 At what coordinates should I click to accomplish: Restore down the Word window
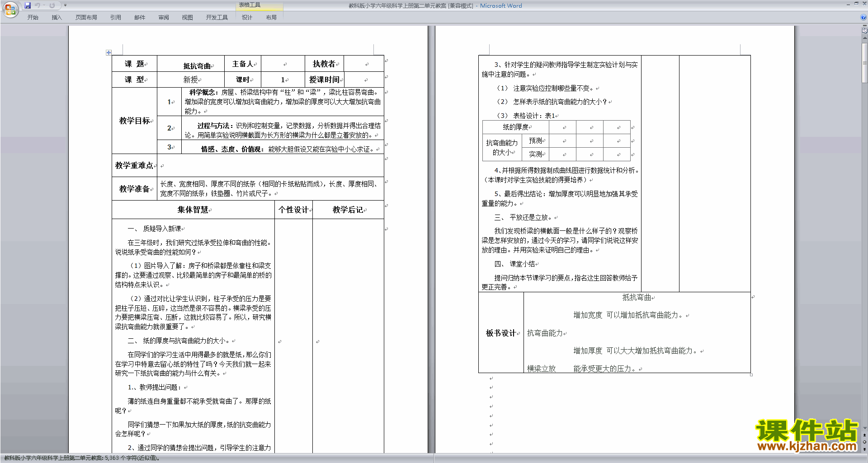point(856,4)
